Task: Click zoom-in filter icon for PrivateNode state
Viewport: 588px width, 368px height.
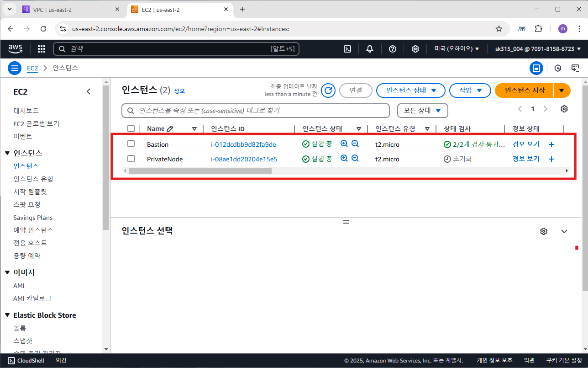Action: point(344,159)
